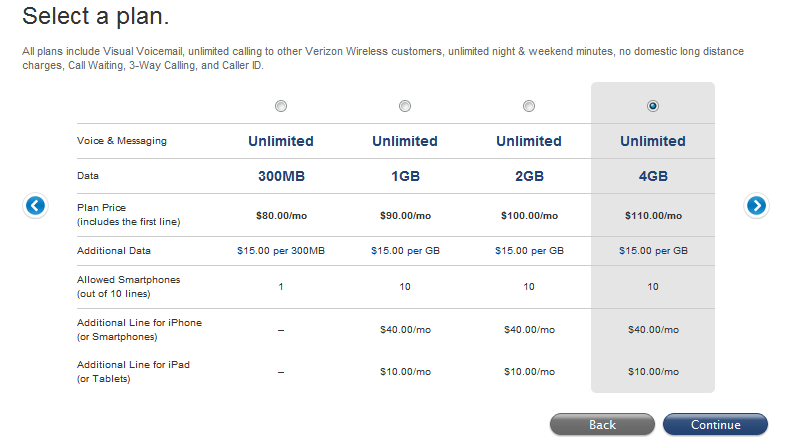Select the 300MB plan radio button
790x448 pixels.
click(280, 106)
